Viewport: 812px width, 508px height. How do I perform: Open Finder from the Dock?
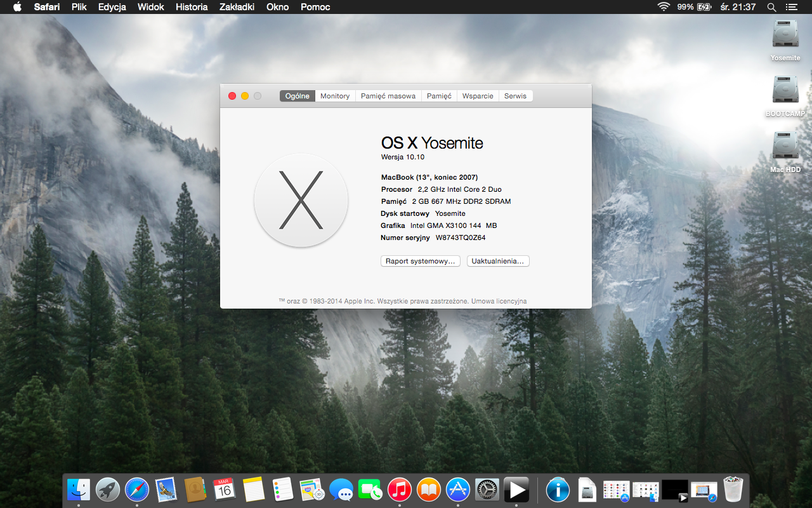(x=79, y=490)
